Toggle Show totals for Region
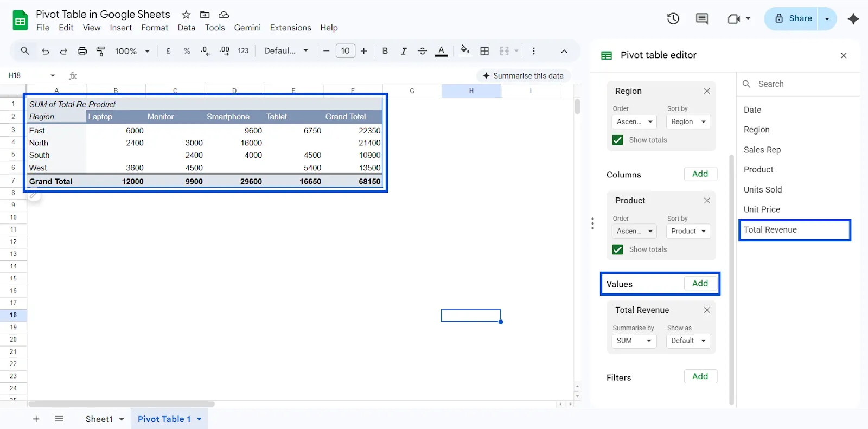The height and width of the screenshot is (429, 868). (x=617, y=140)
